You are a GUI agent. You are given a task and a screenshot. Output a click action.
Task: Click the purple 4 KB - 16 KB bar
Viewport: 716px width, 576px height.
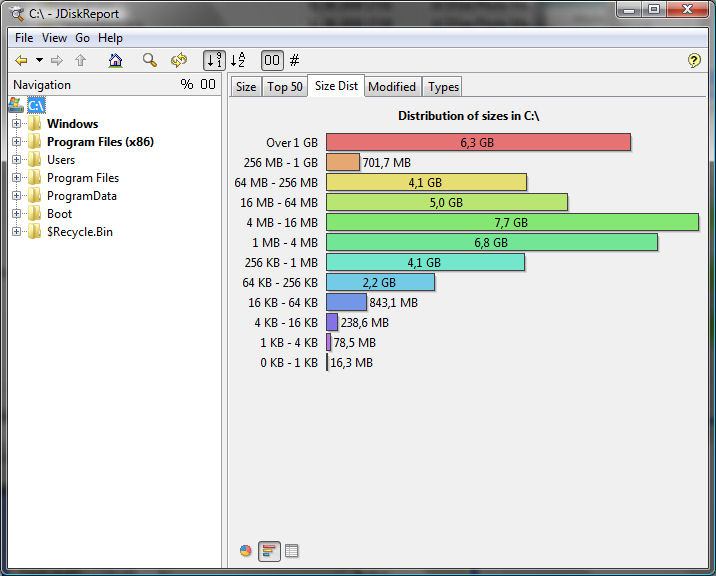pyautogui.click(x=332, y=322)
